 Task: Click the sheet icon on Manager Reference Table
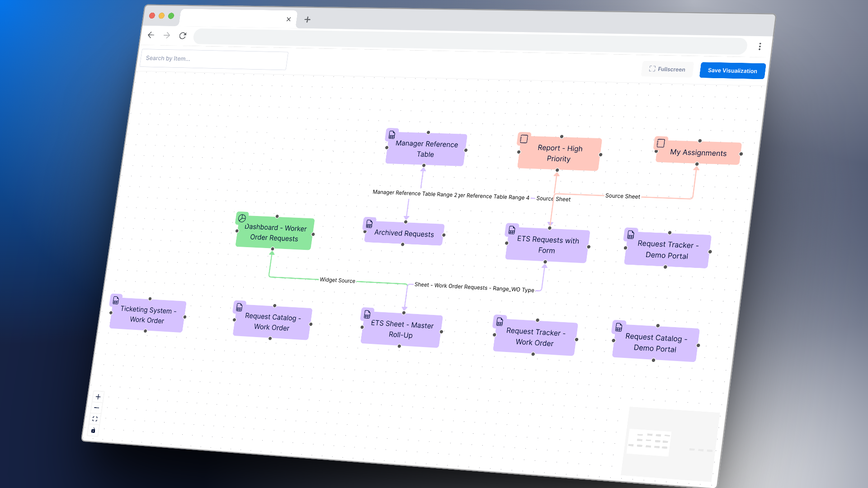click(x=392, y=134)
